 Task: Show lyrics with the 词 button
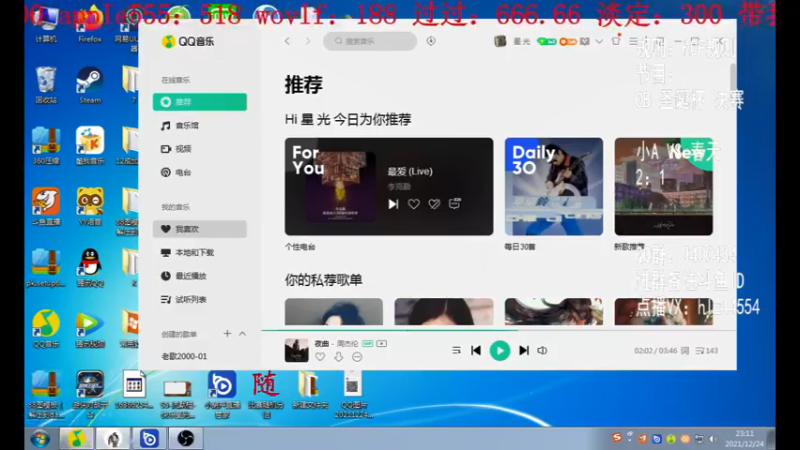[685, 351]
